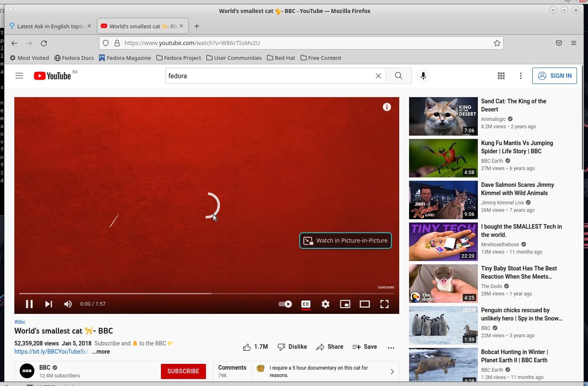Toggle autoplay off
Viewport: 588px width, 386px height.
coord(285,304)
